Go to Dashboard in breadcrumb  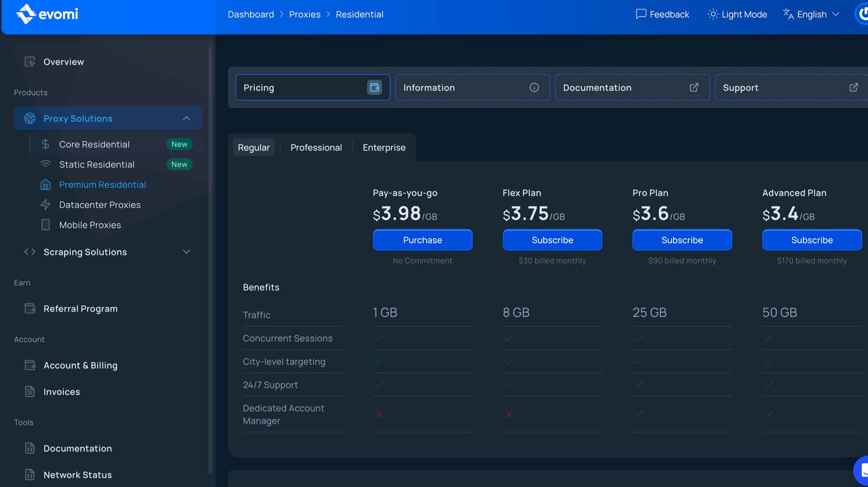pyautogui.click(x=250, y=14)
